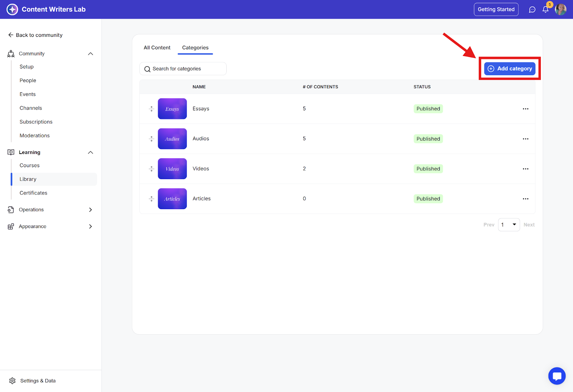Click the Published badge for Articles
Screen dimensions: 573x392
pos(428,199)
